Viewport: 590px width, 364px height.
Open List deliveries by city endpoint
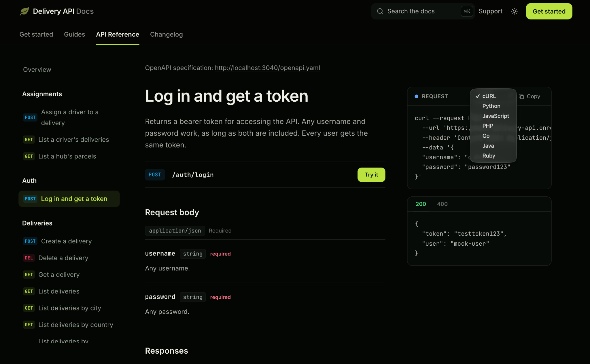(69, 308)
